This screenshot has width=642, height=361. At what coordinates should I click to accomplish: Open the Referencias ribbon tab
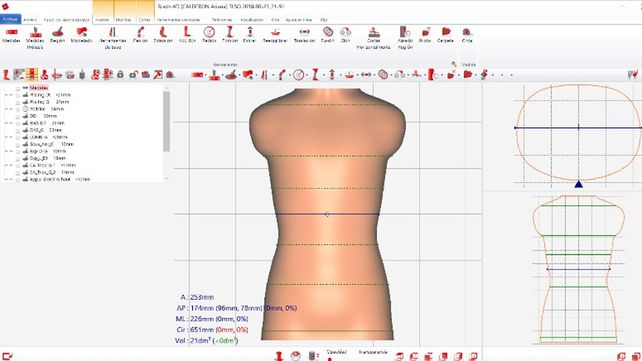click(x=222, y=20)
